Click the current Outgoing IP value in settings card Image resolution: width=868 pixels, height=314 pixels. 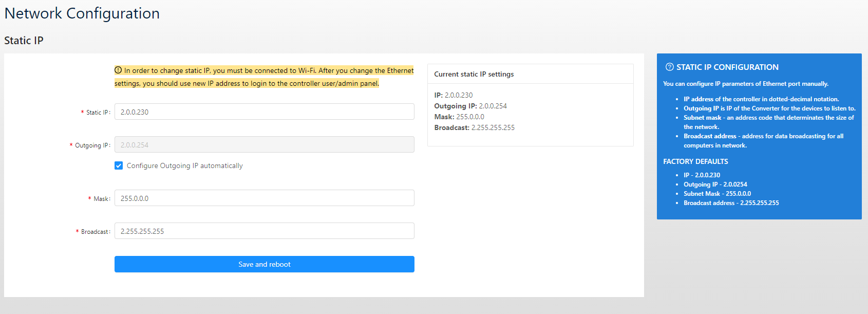493,106
